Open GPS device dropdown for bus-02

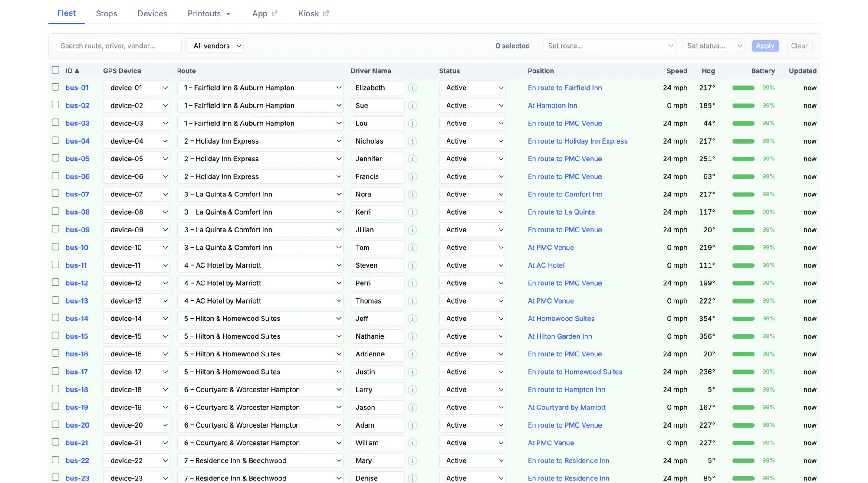(x=136, y=105)
